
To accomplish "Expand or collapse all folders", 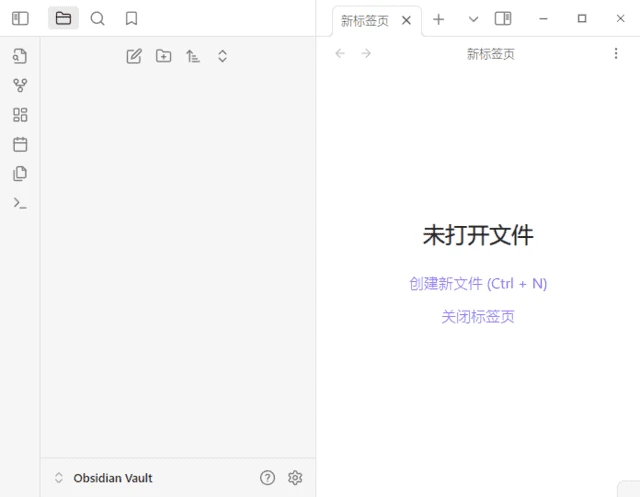I will pos(222,56).
